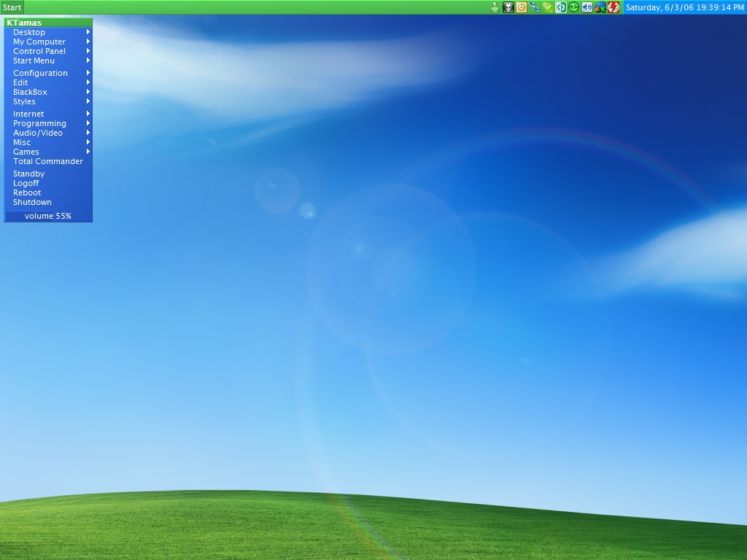Open the Desktop submenu
This screenshot has height=560, width=747.
[48, 32]
